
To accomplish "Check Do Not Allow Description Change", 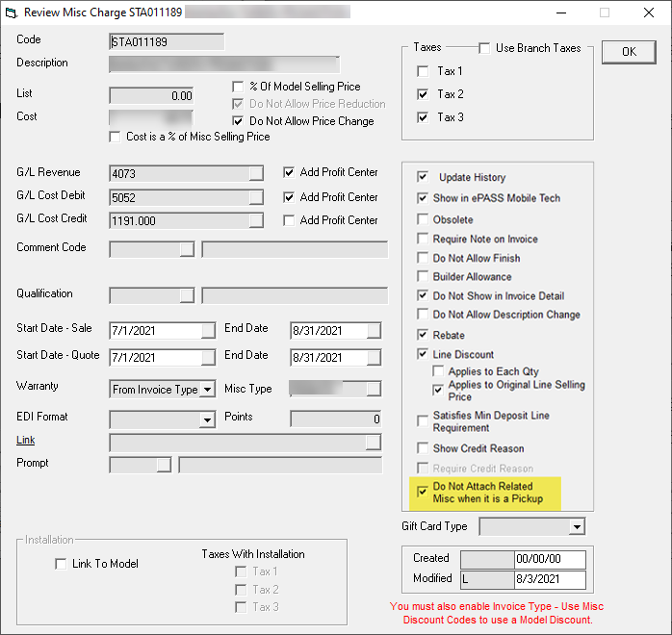I will point(423,315).
